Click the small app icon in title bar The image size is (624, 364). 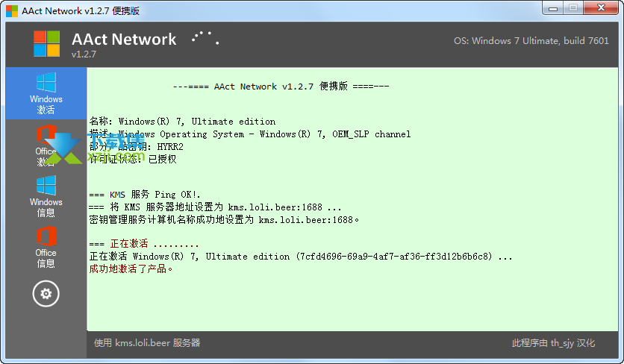pos(12,10)
